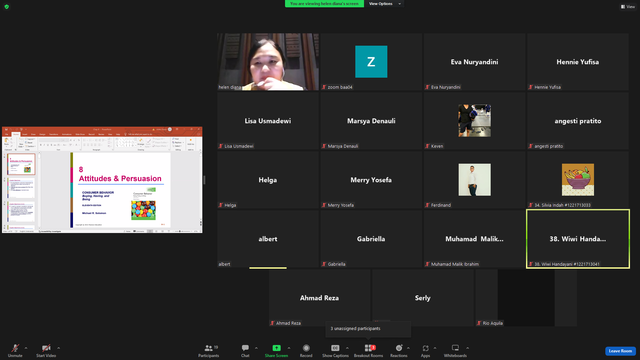Expand the arrow next to Whiteboards
The width and height of the screenshot is (640, 360).
click(x=467, y=348)
